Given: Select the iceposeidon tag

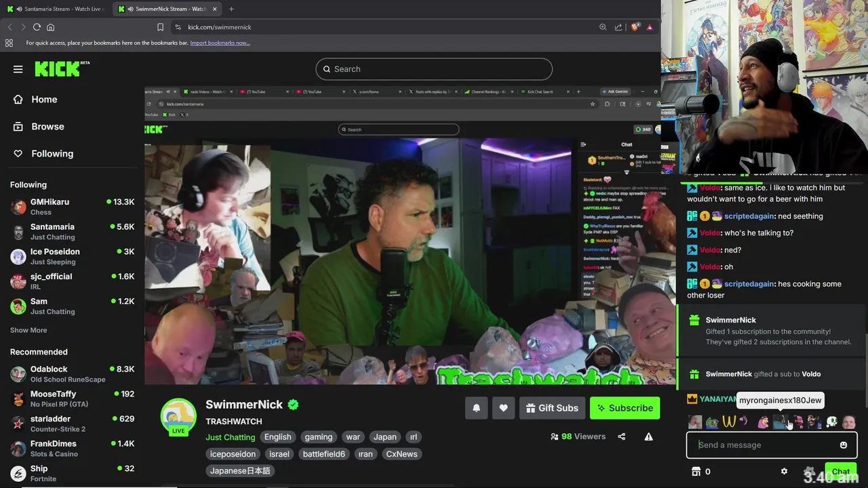Looking at the screenshot, I should tap(233, 454).
